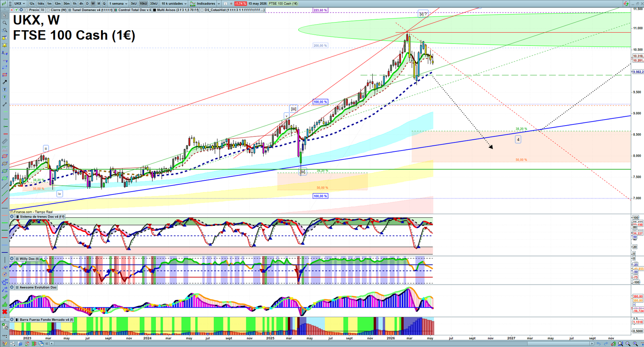Open the list icon next to Precio
The height and width of the screenshot is (347, 644).
43,10
